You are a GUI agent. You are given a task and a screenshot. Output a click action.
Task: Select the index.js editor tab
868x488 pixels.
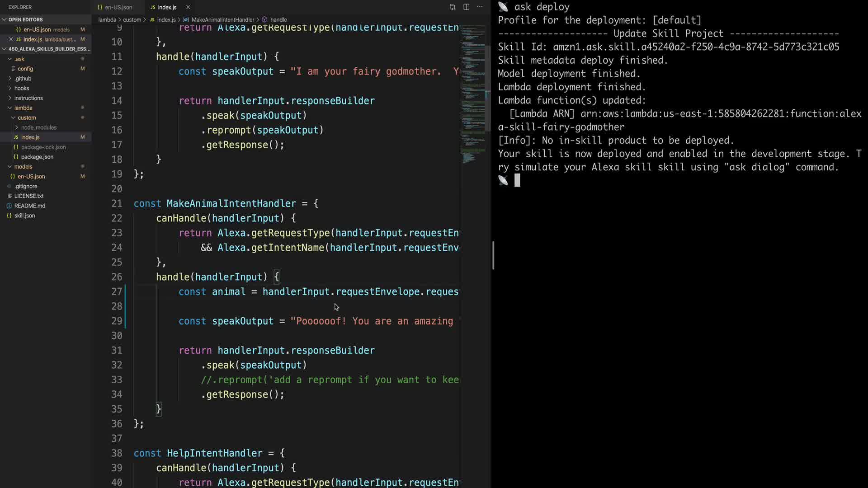click(167, 7)
